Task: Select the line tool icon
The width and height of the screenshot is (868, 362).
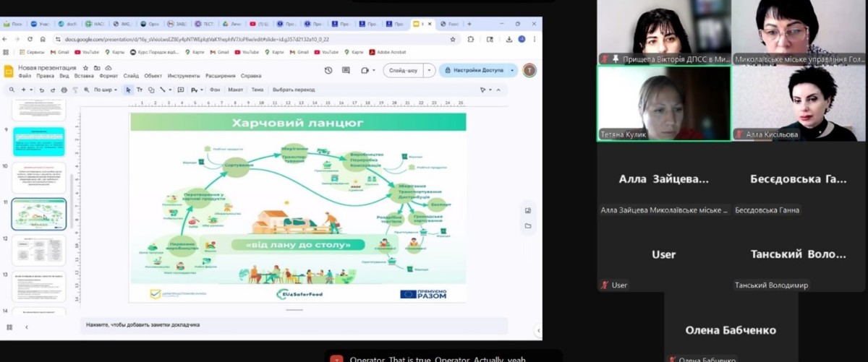Action: tap(163, 90)
